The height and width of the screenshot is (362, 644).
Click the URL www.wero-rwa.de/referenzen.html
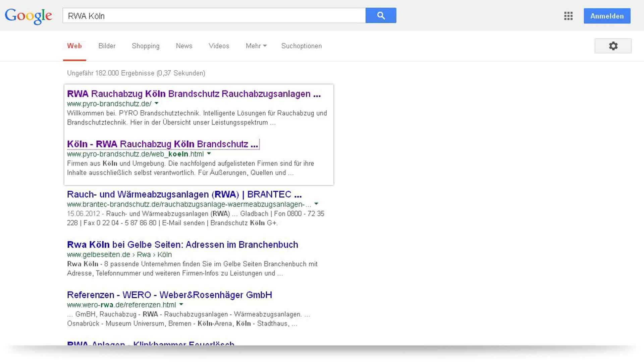pos(121,305)
